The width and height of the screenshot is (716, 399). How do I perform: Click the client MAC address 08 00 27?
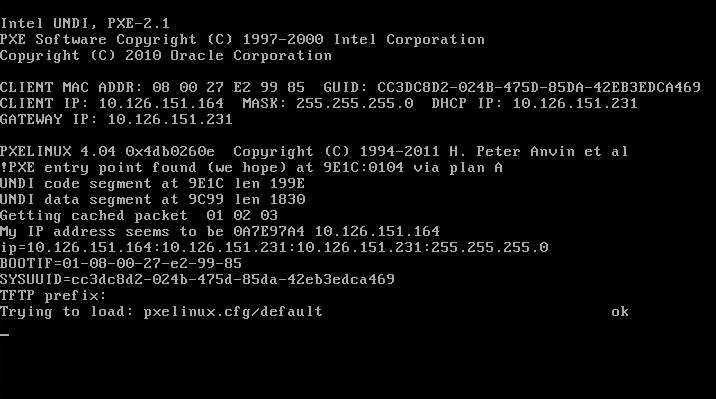pyautogui.click(x=228, y=87)
